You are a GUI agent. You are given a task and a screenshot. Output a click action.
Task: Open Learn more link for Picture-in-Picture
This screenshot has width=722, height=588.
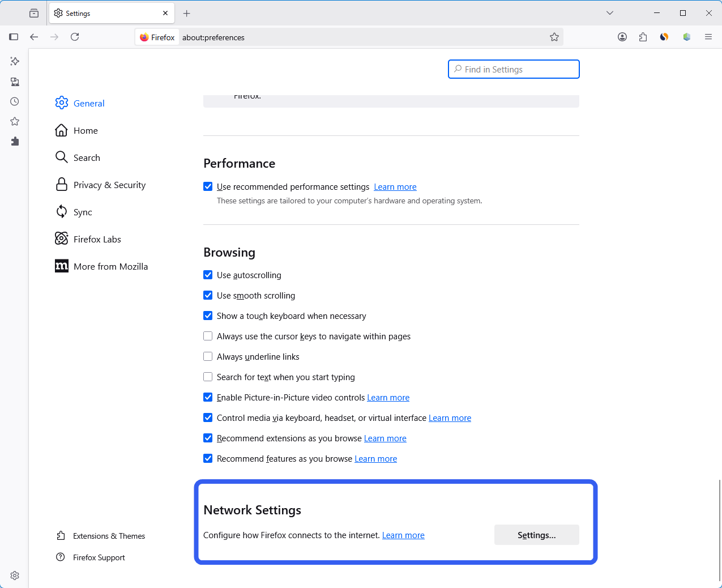pyautogui.click(x=388, y=398)
